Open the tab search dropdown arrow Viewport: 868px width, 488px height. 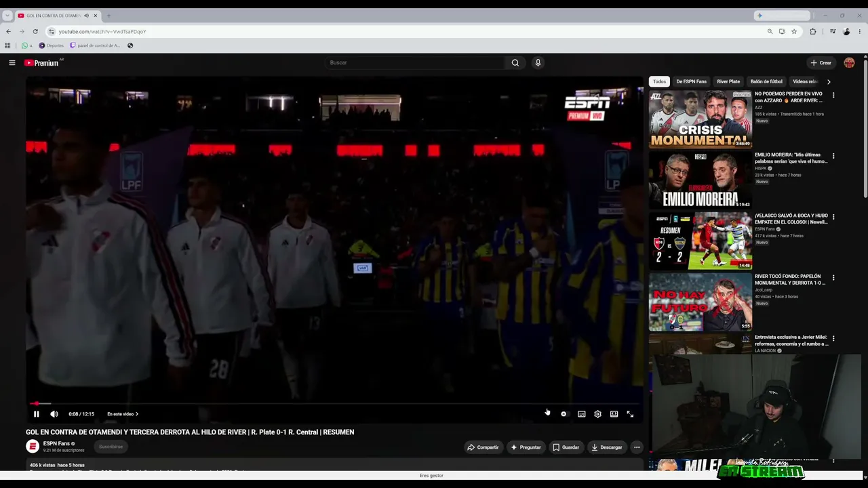7,16
